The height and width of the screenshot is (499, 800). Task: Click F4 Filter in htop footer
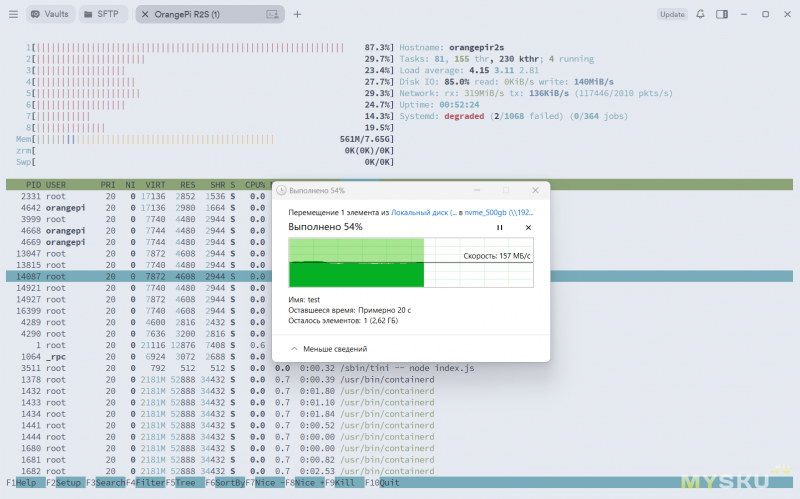click(145, 483)
